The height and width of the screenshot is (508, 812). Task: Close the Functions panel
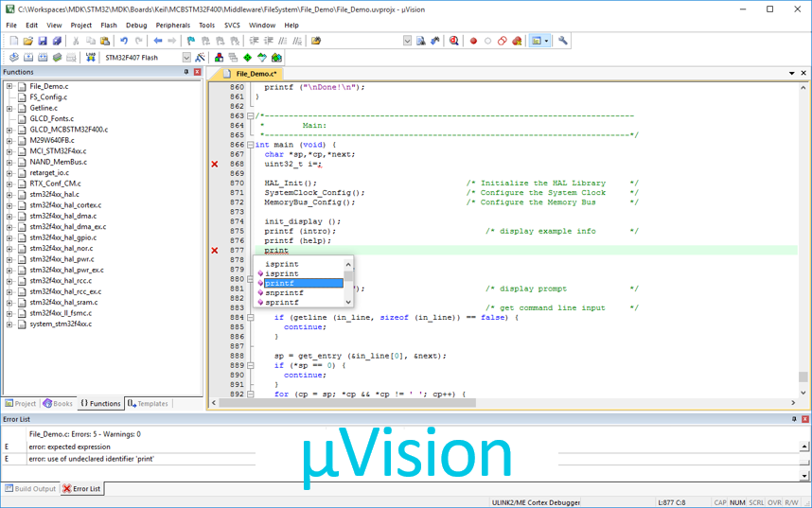click(x=197, y=72)
